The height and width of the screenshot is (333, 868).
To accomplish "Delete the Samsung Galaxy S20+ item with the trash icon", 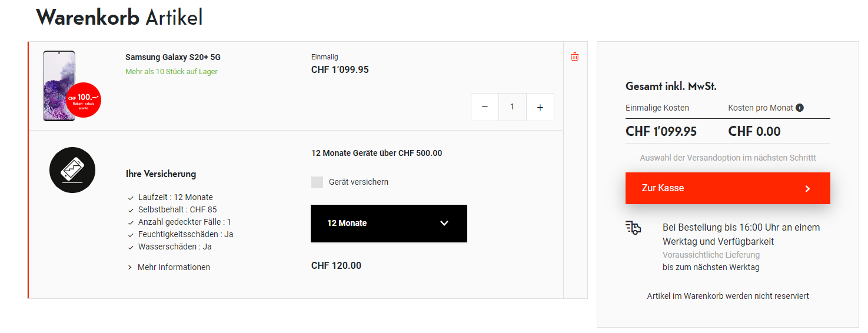I will [575, 57].
